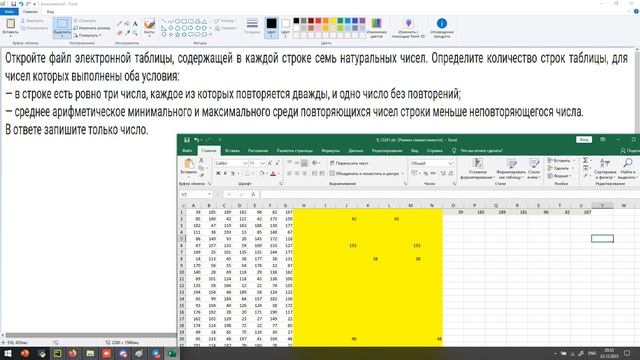
Task: Click the fx insert function icon
Action: tap(253, 194)
